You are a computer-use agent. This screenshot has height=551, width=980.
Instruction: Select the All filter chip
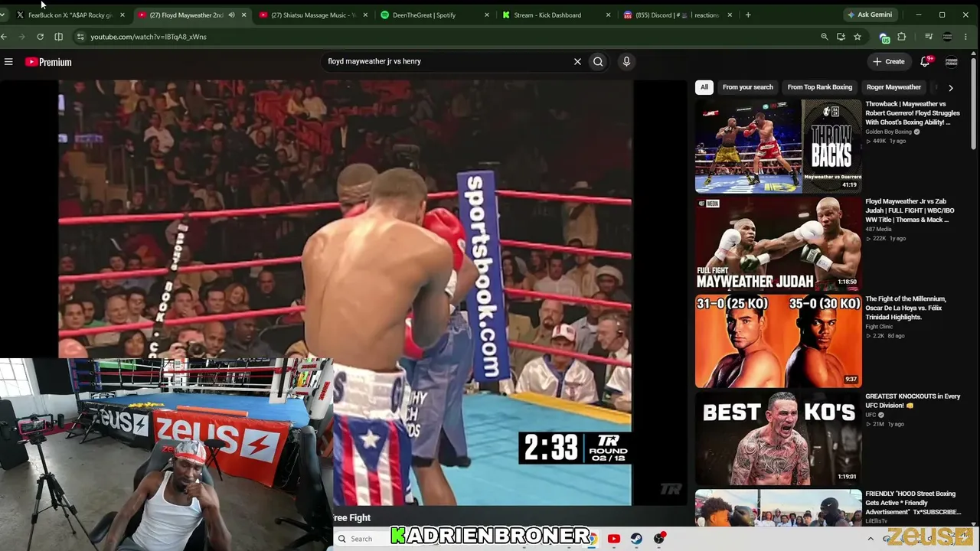click(x=704, y=87)
